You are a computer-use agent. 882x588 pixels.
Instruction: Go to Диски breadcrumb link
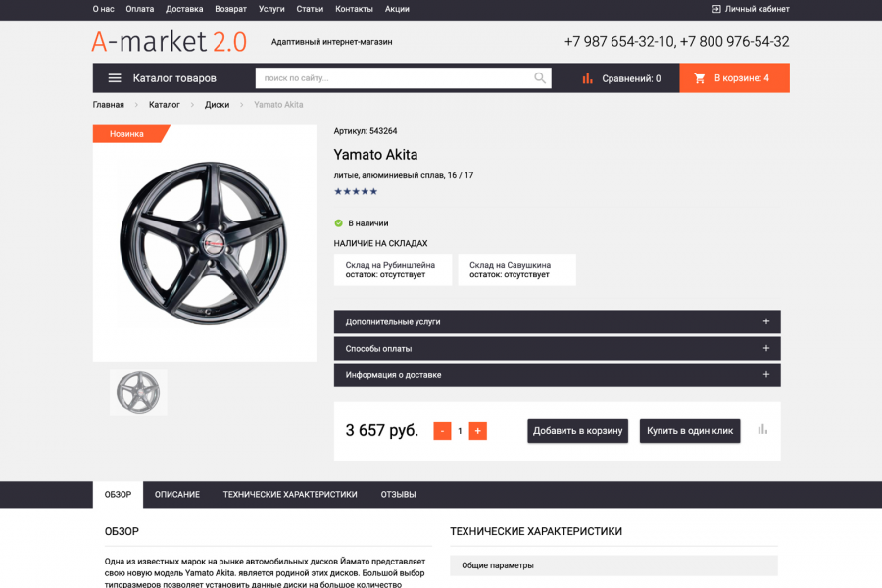pos(217,105)
